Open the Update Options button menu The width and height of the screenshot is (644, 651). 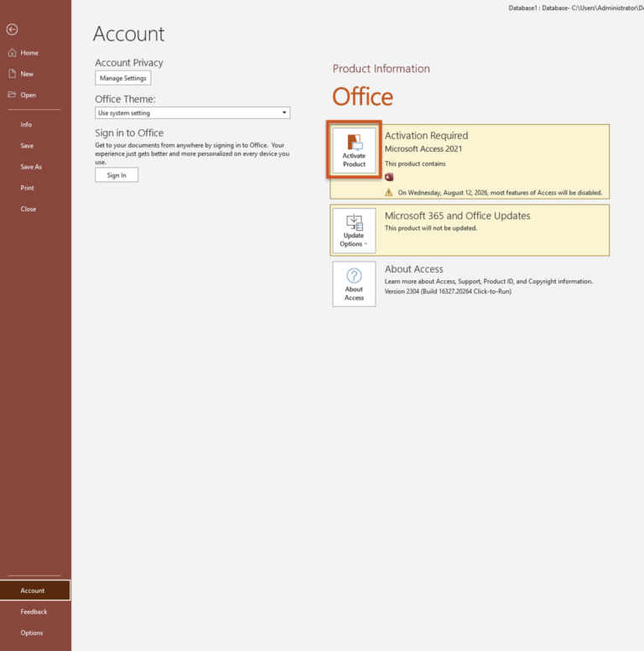tap(354, 231)
